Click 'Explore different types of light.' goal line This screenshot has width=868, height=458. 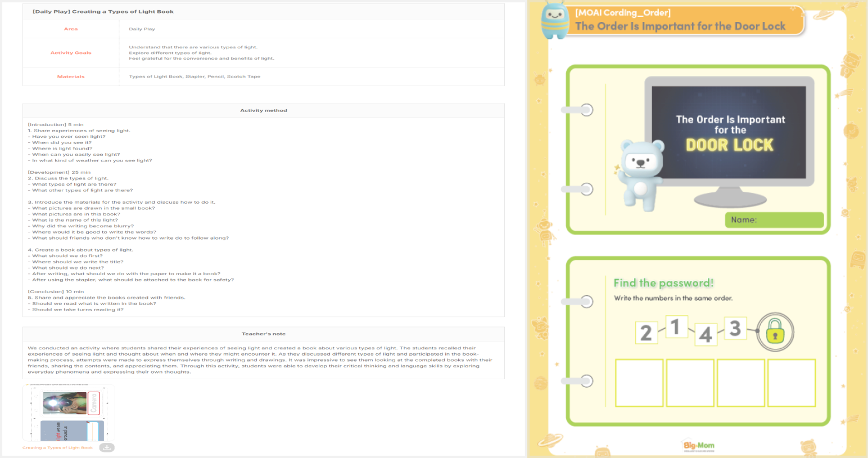coord(170,53)
